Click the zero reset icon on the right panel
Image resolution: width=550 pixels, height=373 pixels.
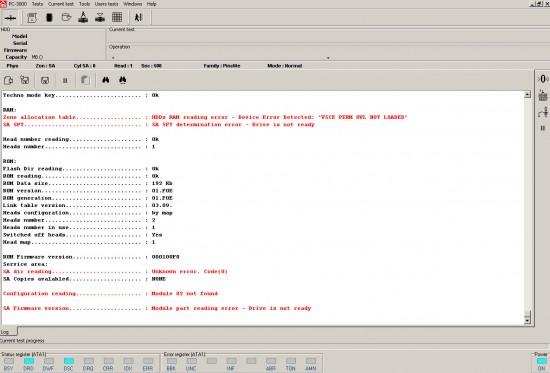pyautogui.click(x=543, y=79)
